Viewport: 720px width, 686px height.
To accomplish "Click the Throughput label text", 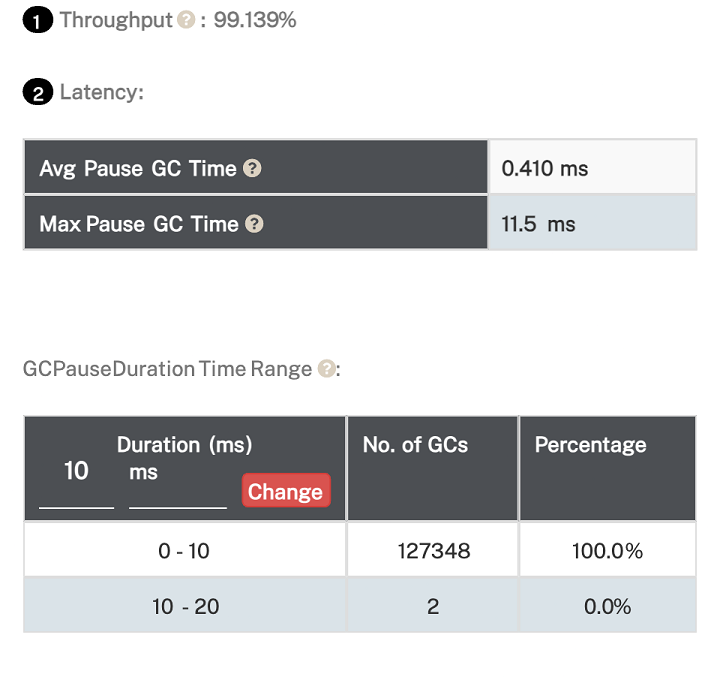I will (116, 20).
